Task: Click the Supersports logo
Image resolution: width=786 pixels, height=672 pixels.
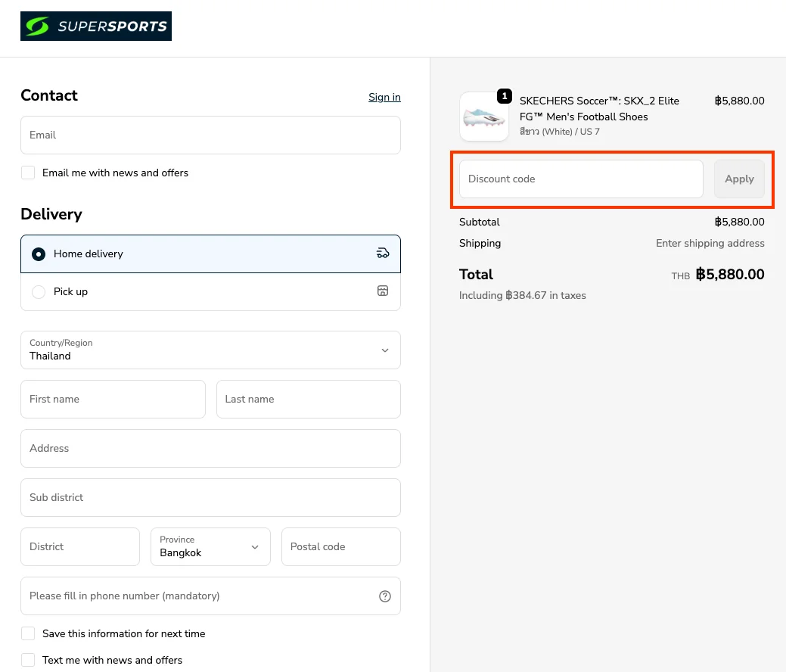Action: [x=96, y=26]
